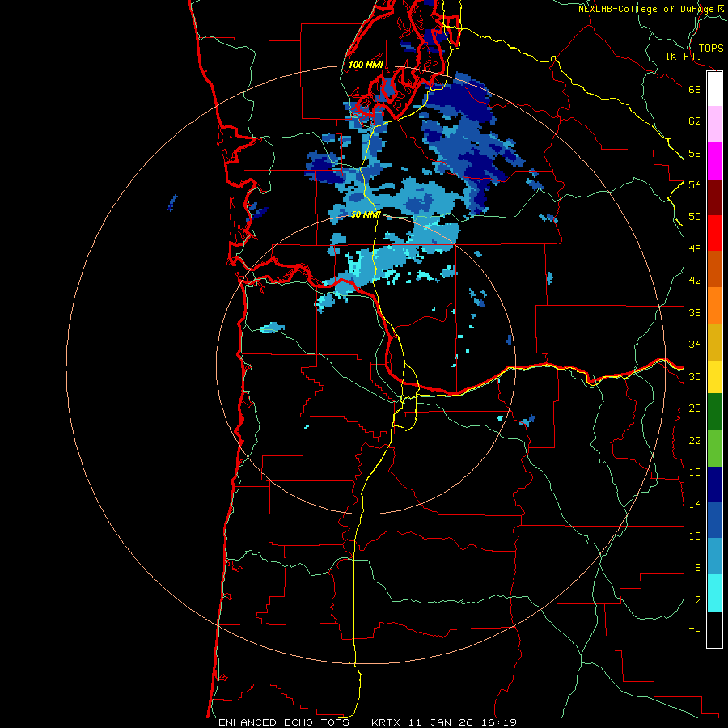Click the legend value 26
The image size is (728, 728).
pyautogui.click(x=695, y=408)
